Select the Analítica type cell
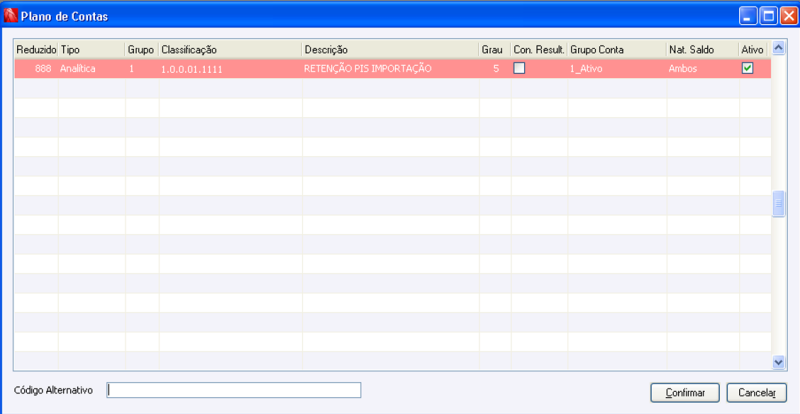The image size is (800, 414). 92,69
